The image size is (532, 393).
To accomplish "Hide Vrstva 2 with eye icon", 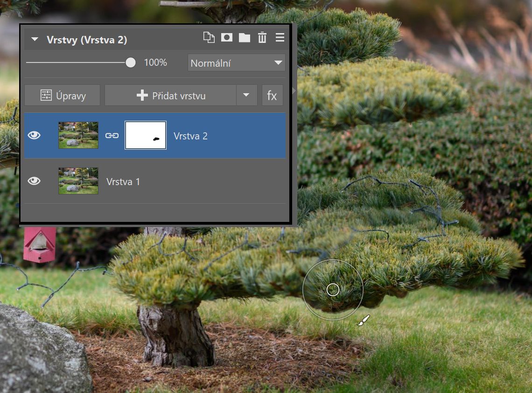I will click(34, 135).
